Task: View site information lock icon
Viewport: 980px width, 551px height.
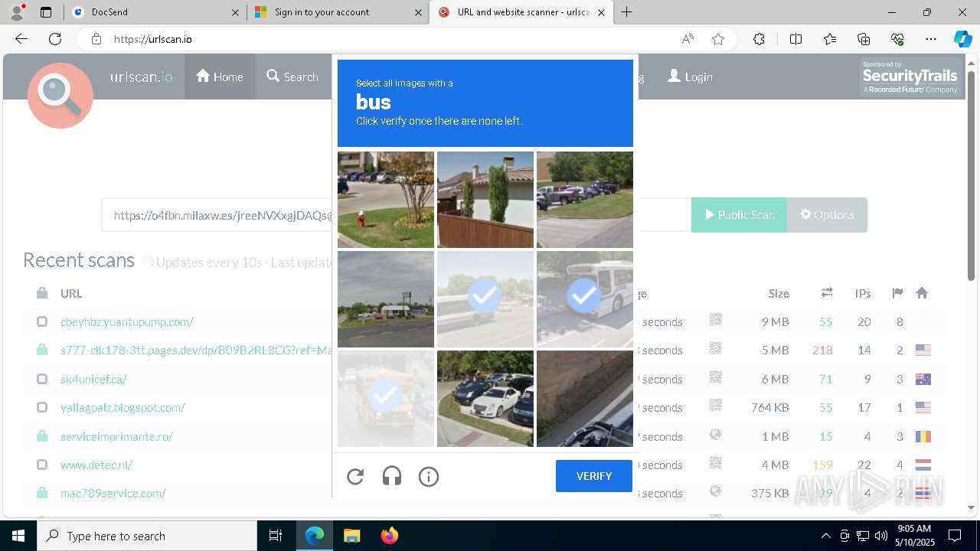Action: pos(96,39)
